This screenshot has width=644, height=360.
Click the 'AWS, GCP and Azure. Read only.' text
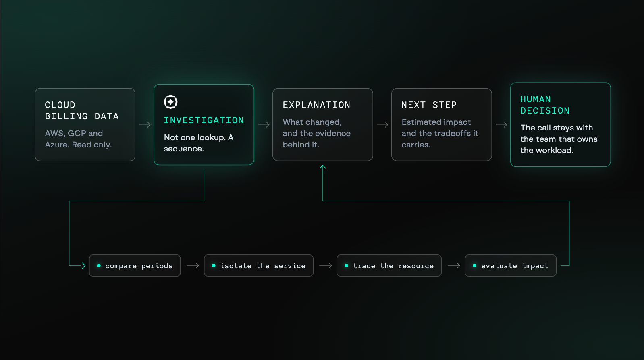click(x=79, y=139)
